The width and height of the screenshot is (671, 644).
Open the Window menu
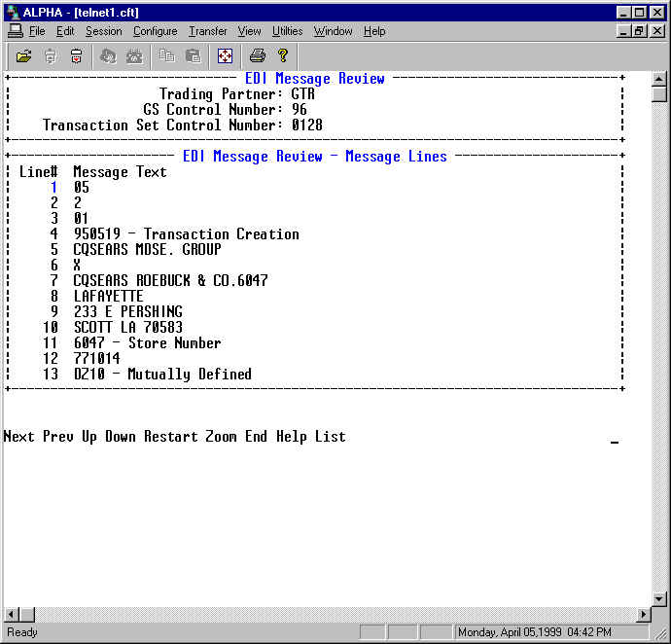pyautogui.click(x=333, y=31)
